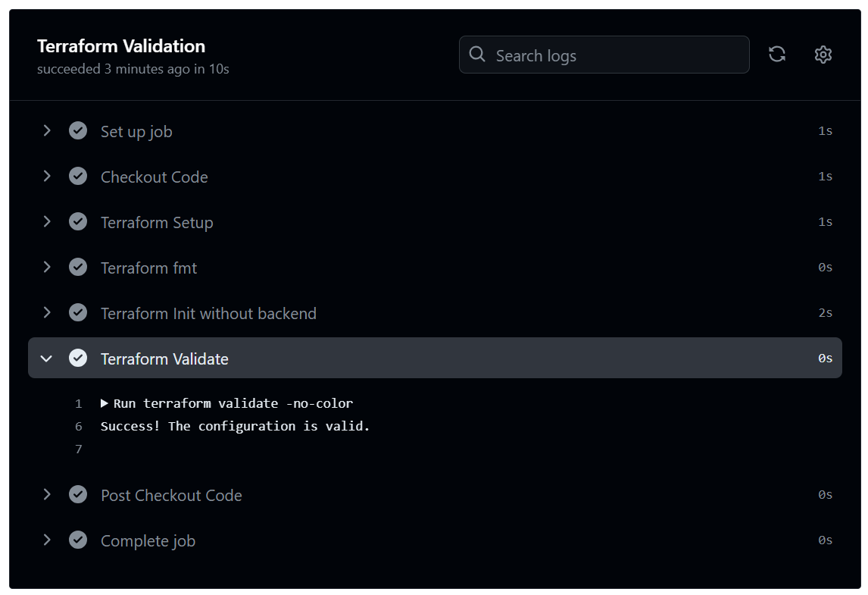Expand the Post Checkout Code chevron
868x595 pixels.
click(x=47, y=495)
